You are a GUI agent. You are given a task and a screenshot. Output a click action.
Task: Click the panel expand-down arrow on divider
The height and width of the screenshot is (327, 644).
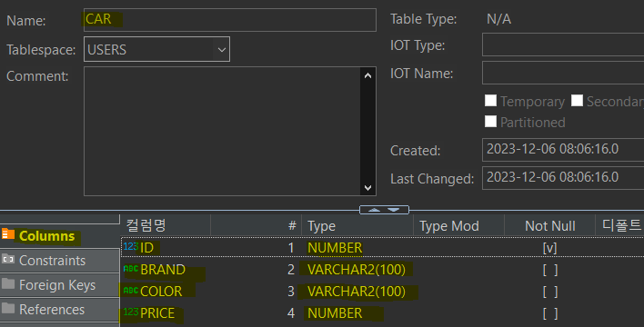pyautogui.click(x=394, y=210)
